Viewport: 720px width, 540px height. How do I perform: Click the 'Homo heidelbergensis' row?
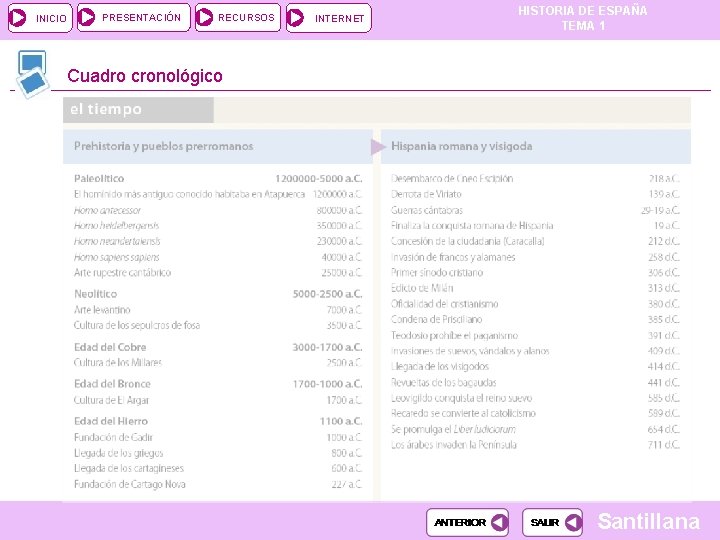click(218, 226)
